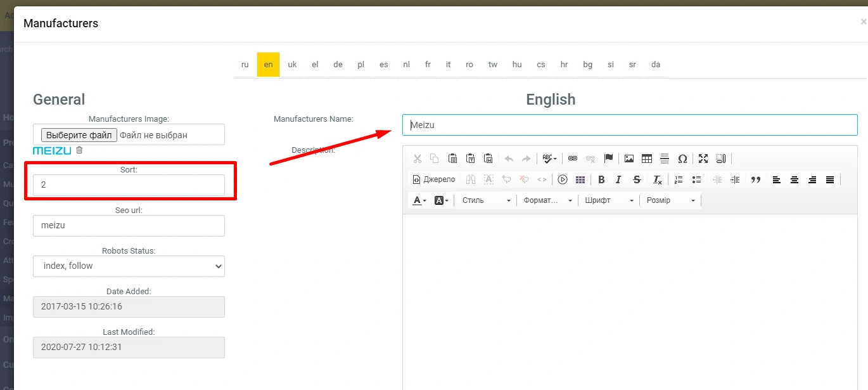
Task: Click the Джерело source button
Action: [434, 179]
